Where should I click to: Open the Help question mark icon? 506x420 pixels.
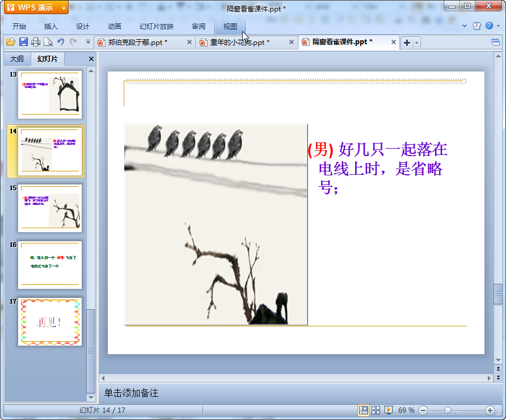point(489,26)
